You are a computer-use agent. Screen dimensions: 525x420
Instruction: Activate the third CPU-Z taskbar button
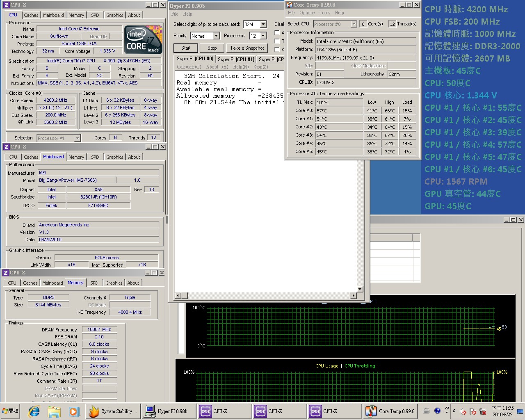pos(334,411)
